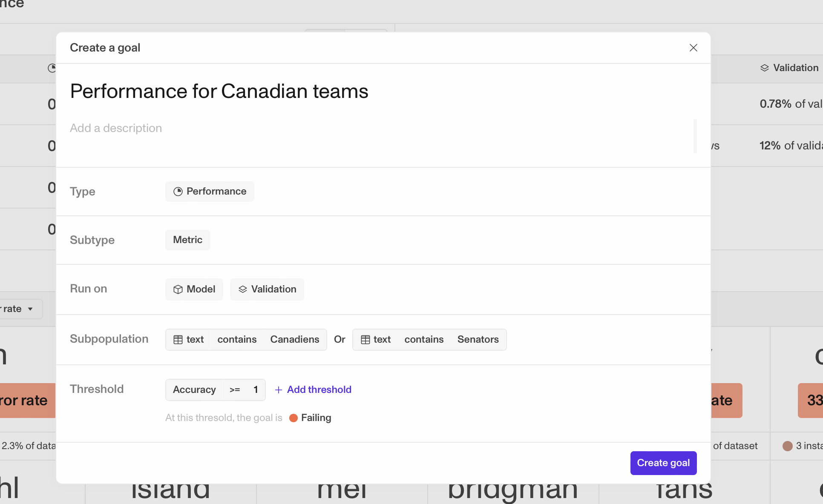823x504 pixels.
Task: Click the plus icon beside Add threshold
Action: click(x=279, y=390)
